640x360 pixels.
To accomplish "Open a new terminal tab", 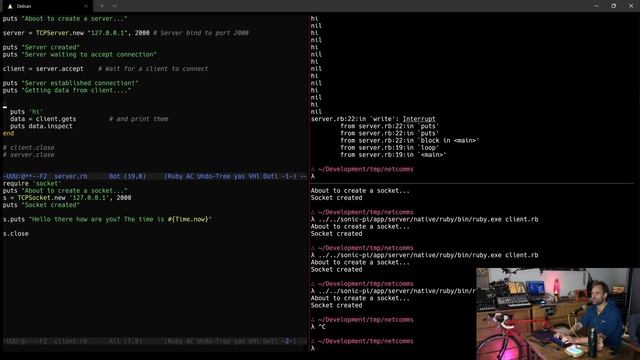I will click(x=102, y=6).
